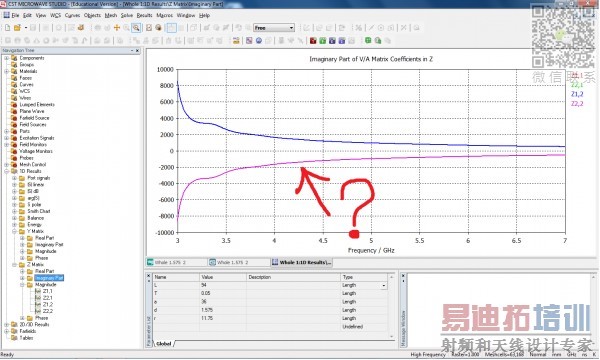
Task: Click the blue round globe icon in second toolbar
Action: click(x=259, y=41)
